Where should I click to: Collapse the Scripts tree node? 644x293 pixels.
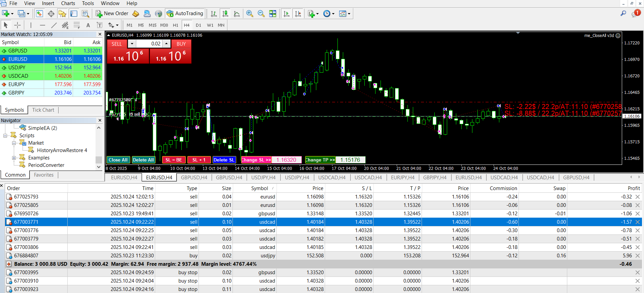tap(5, 136)
